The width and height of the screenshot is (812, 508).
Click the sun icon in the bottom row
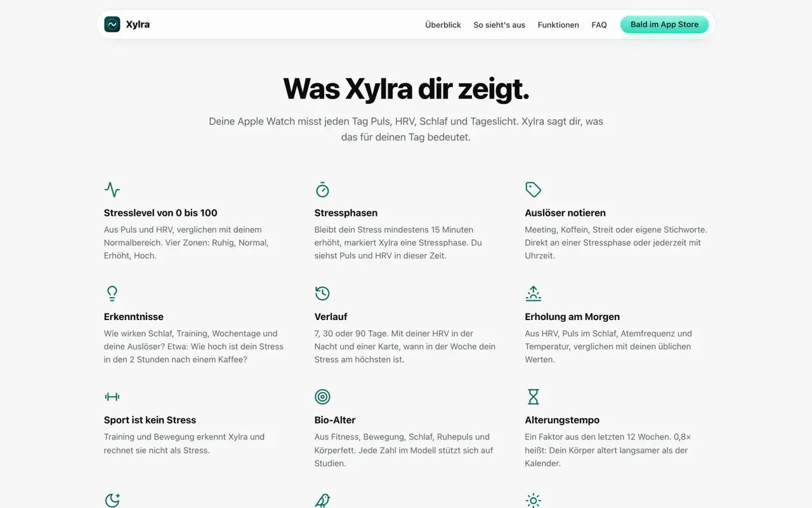point(533,500)
